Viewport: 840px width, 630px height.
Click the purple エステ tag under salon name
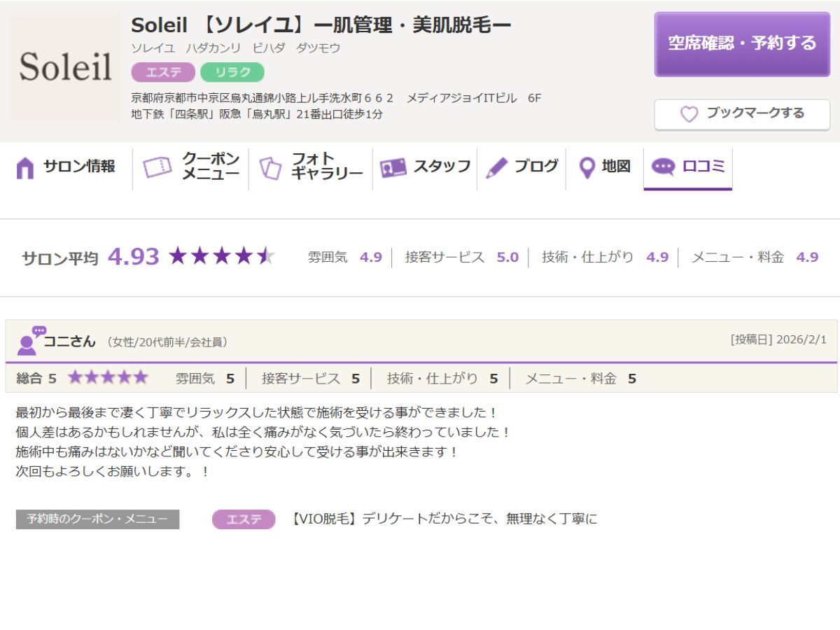pos(163,72)
